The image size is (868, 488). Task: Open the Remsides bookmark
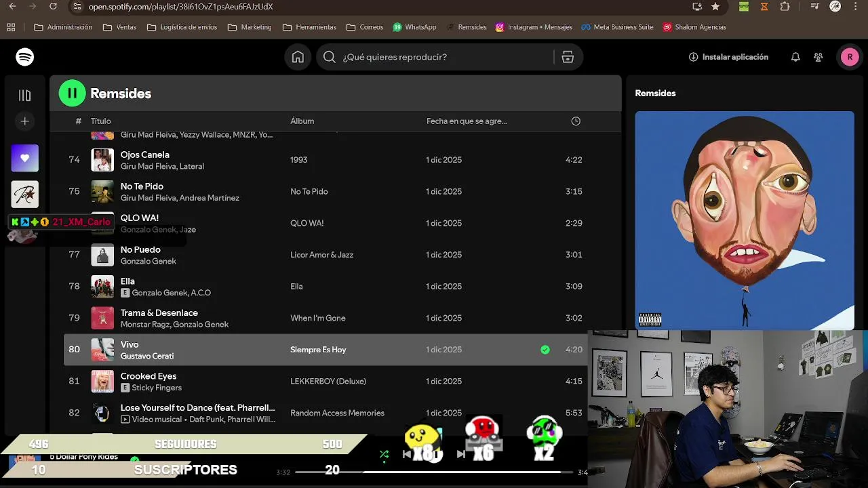coord(466,27)
